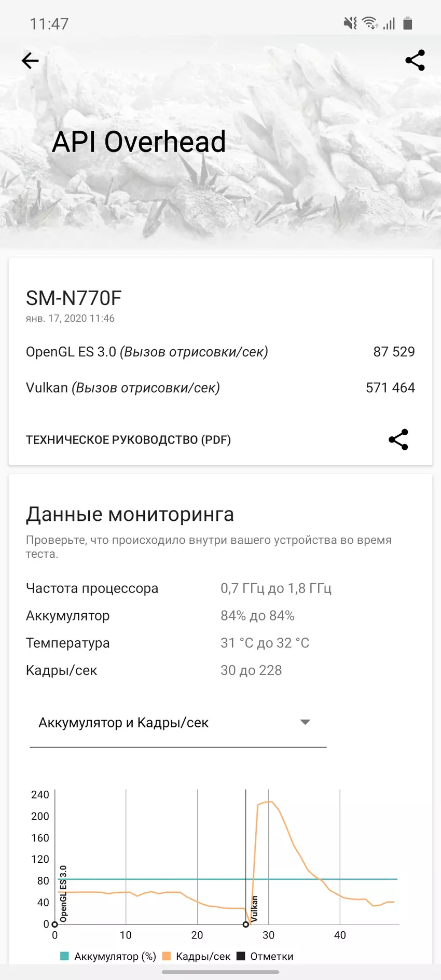Screen dimensions: 441x980
Task: Open ТЕХНИЧЕСКОЕ РУКОВОДСТВО (PDF) link
Action: coord(128,440)
